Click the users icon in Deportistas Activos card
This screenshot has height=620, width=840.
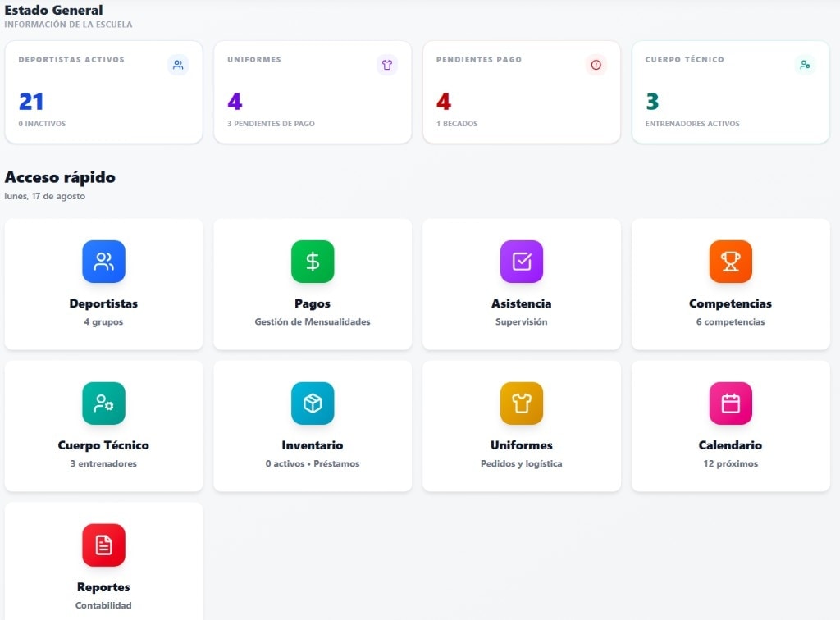tap(178, 65)
